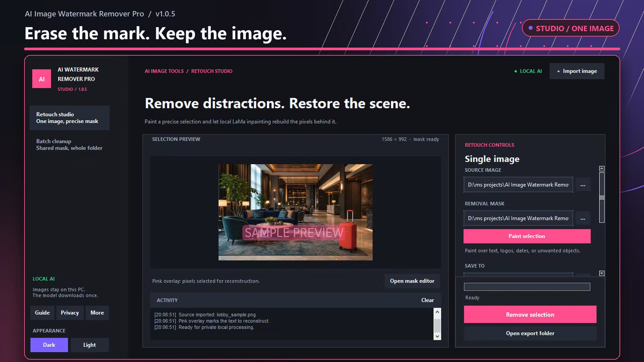The height and width of the screenshot is (362, 644).
Task: Select Retouch studio mode
Action: pyautogui.click(x=69, y=118)
